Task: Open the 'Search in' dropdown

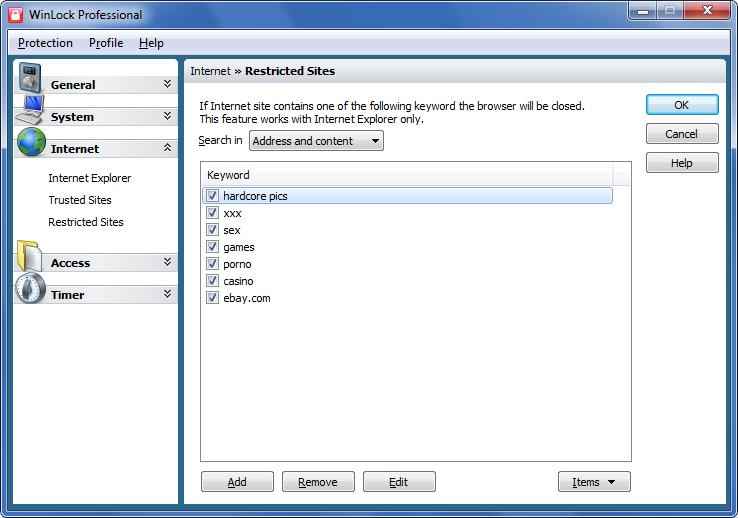Action: pyautogui.click(x=316, y=141)
